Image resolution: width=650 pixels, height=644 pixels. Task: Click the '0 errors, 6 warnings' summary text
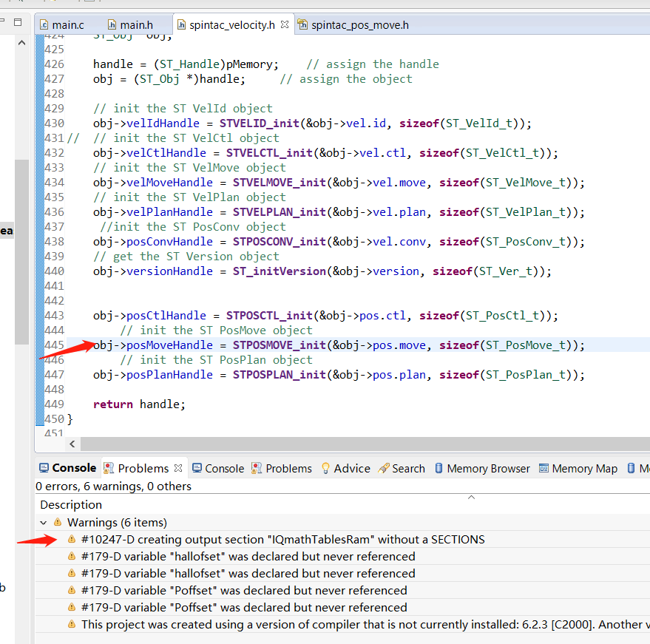[113, 486]
